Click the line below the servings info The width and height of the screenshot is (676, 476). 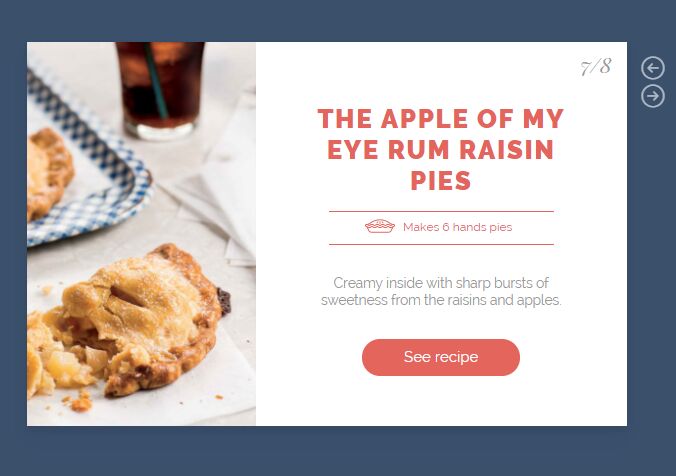point(441,244)
